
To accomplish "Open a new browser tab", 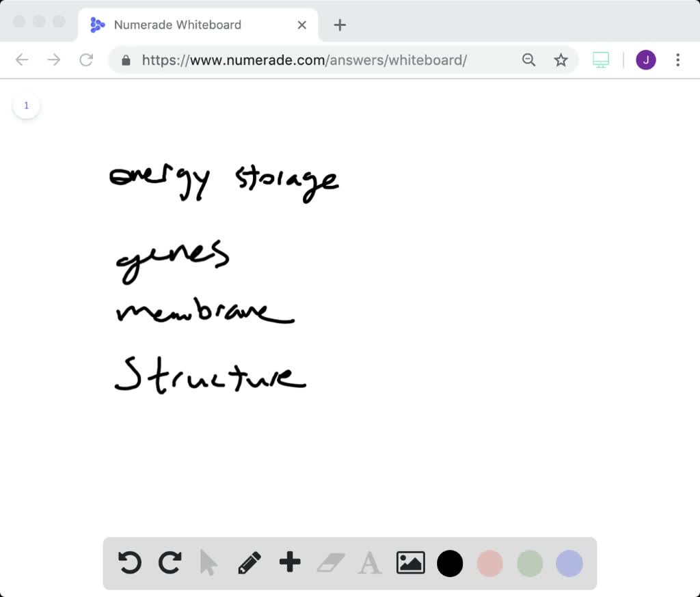I will 340,25.
